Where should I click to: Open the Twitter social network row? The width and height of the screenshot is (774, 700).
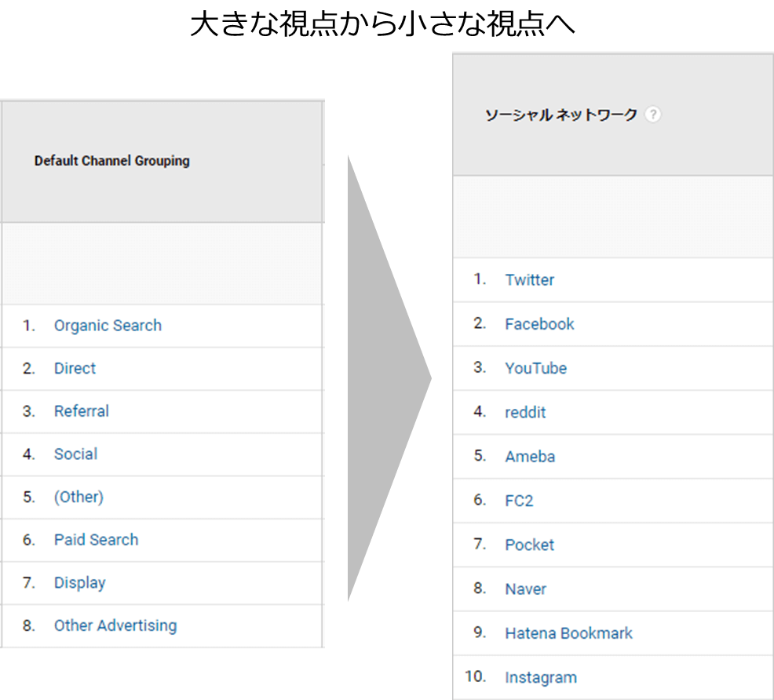(613, 279)
